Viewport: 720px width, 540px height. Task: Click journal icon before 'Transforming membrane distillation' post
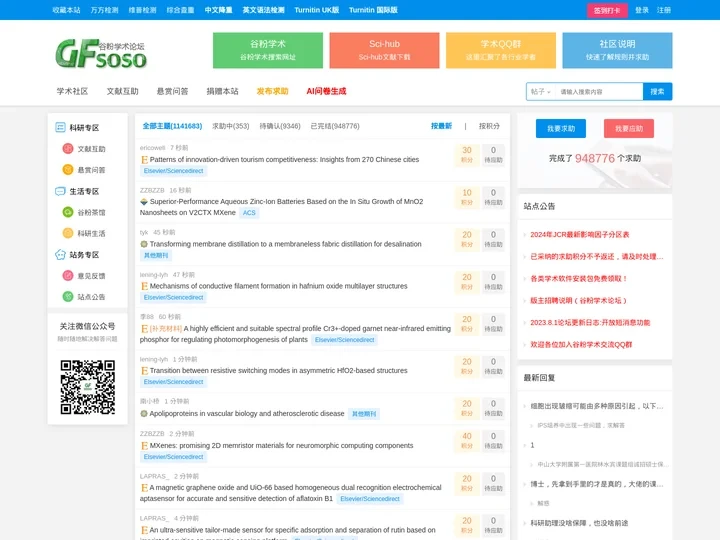[144, 244]
